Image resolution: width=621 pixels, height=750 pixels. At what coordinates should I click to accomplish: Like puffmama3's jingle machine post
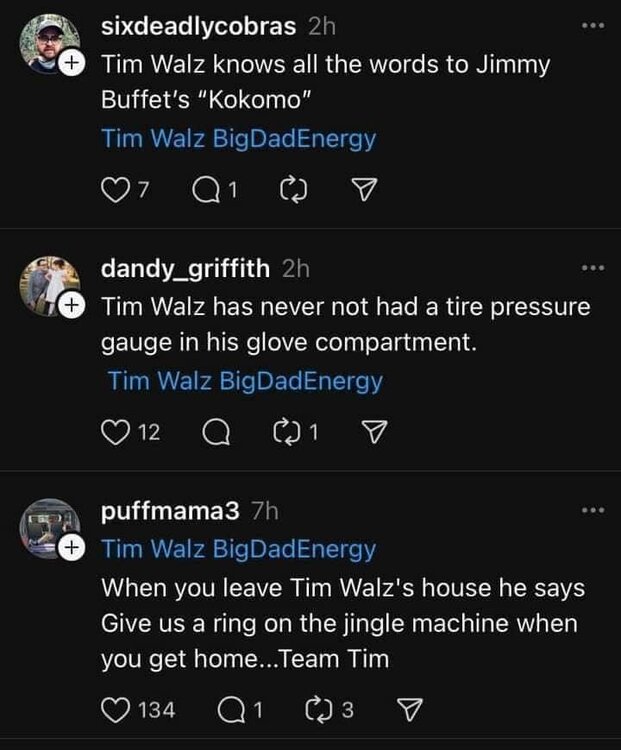tap(115, 711)
